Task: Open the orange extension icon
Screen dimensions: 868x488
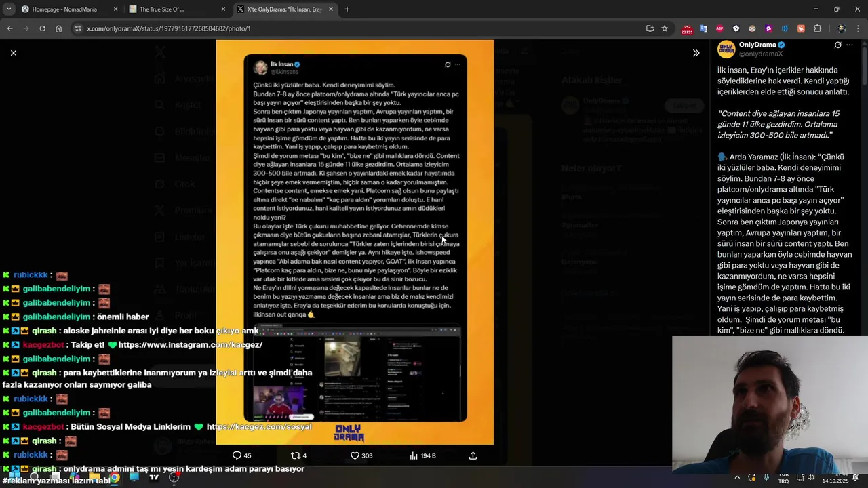Action: click(801, 28)
